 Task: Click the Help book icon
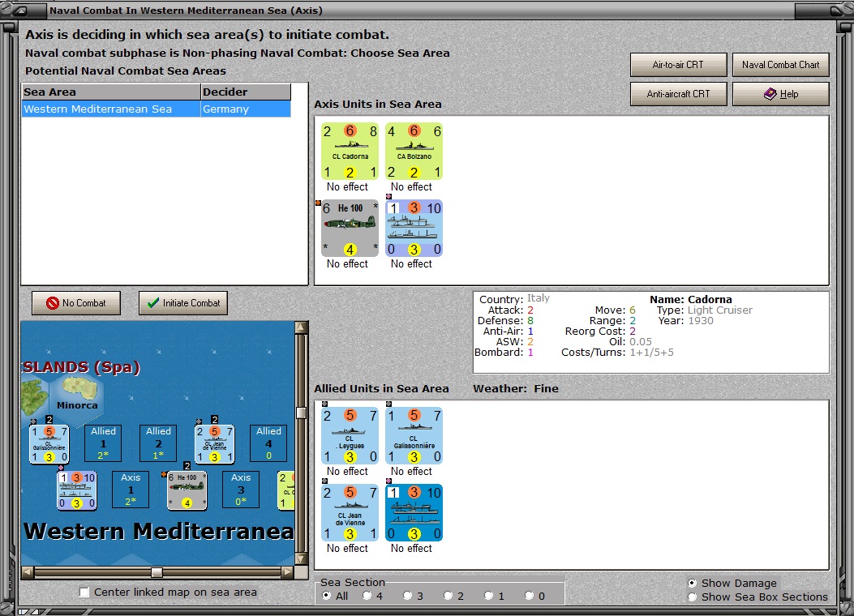coord(770,94)
